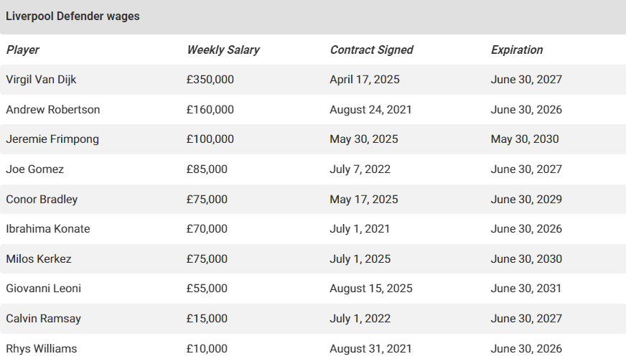
Task: Select Milos Kerkez player cell
Action: pyautogui.click(x=39, y=259)
